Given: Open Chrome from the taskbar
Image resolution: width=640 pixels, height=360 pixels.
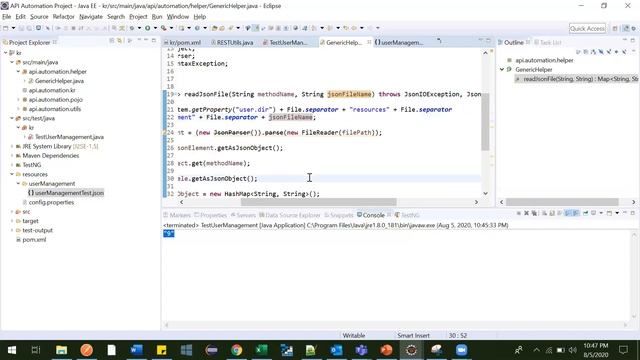Looking at the screenshot, I should click(x=236, y=350).
